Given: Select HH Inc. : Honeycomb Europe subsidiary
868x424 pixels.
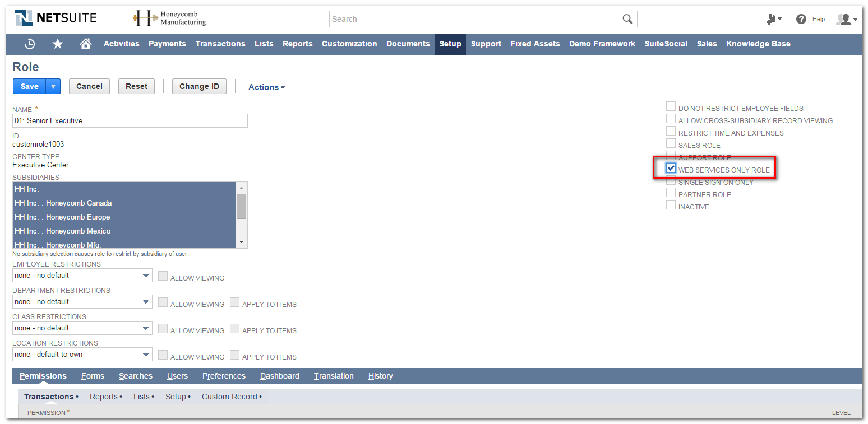Looking at the screenshot, I should click(124, 217).
